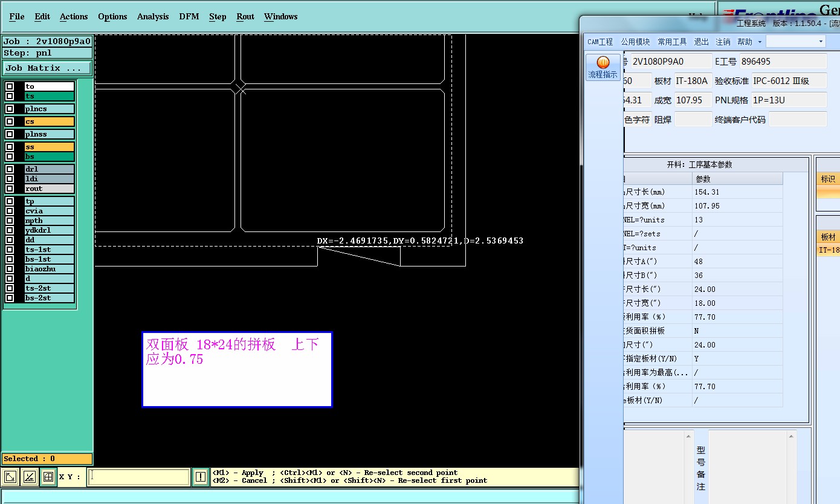This screenshot has height=504, width=840.
Task: Open the Windows menu
Action: (280, 16)
